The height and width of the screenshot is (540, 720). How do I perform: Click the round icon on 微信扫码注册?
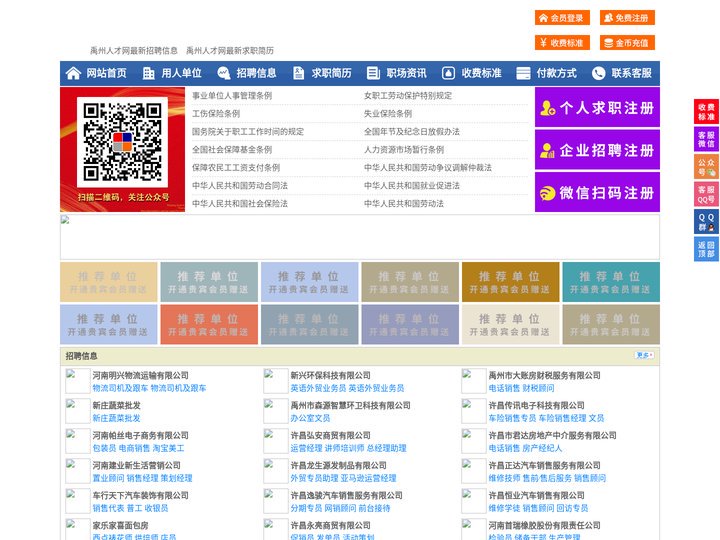[547, 193]
